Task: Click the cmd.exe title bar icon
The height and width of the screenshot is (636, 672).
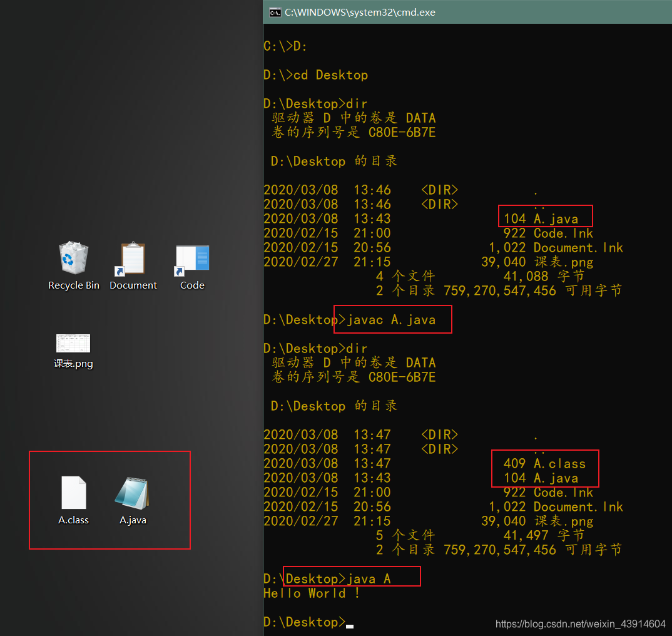Action: [275, 13]
